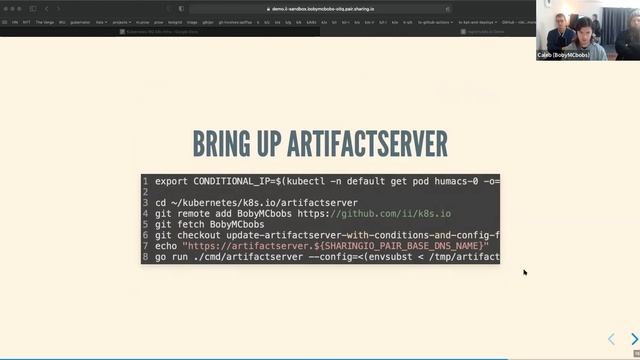
Task: Open the github.com/ii/k8s.io link in code
Action: pos(391,213)
